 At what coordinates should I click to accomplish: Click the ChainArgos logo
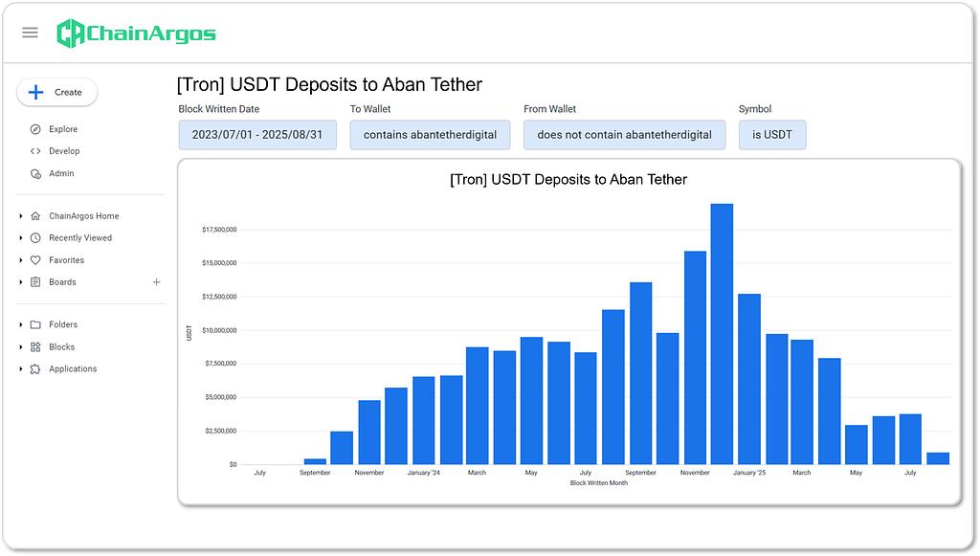click(136, 33)
